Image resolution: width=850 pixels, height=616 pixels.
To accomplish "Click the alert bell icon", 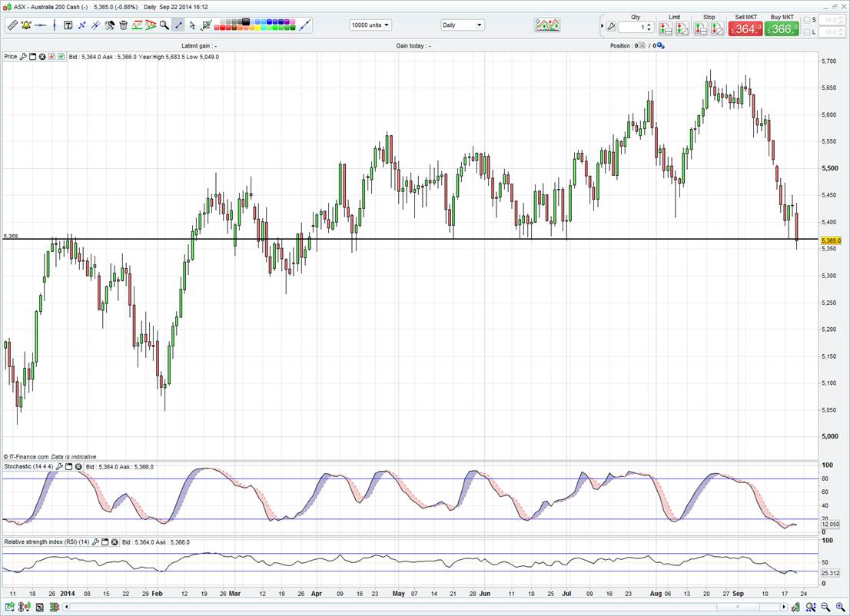I will click(x=26, y=25).
